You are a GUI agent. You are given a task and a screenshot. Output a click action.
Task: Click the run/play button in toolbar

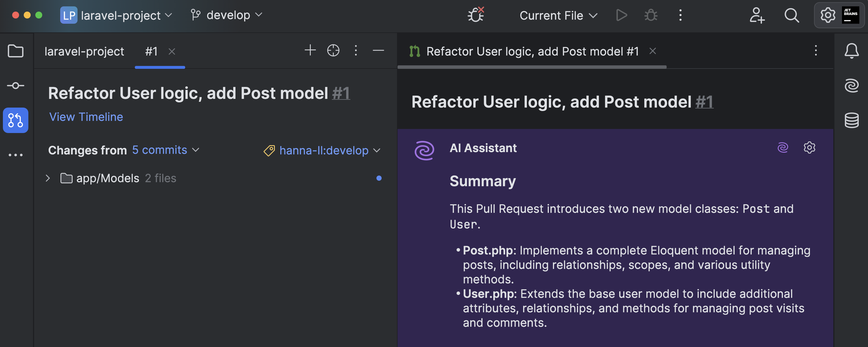[622, 15]
